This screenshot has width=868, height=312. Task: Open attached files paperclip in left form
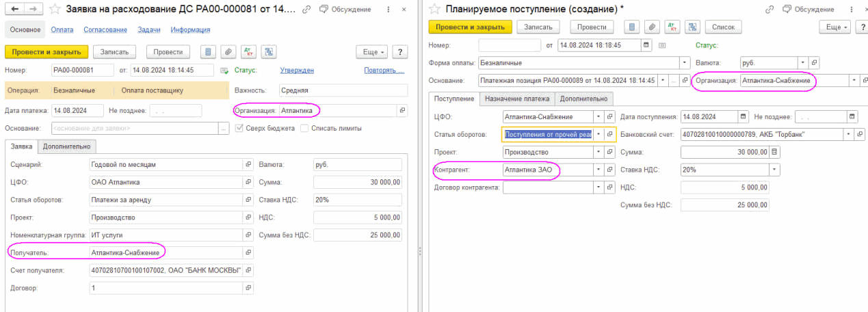(228, 52)
